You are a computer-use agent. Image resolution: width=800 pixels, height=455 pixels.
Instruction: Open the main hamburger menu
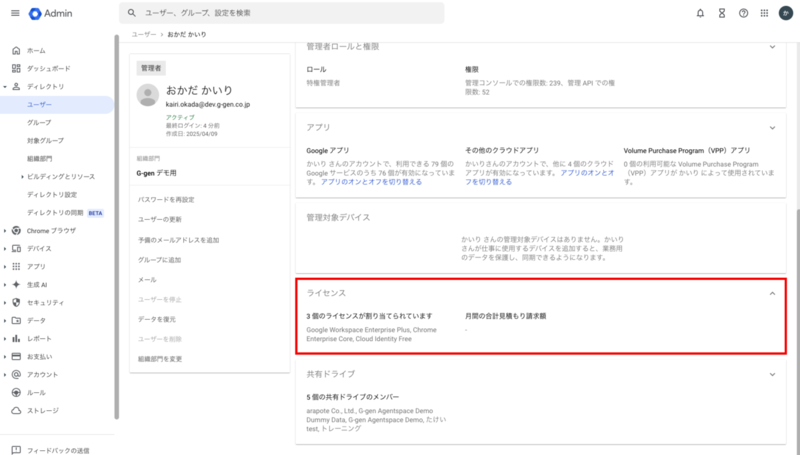tap(15, 13)
